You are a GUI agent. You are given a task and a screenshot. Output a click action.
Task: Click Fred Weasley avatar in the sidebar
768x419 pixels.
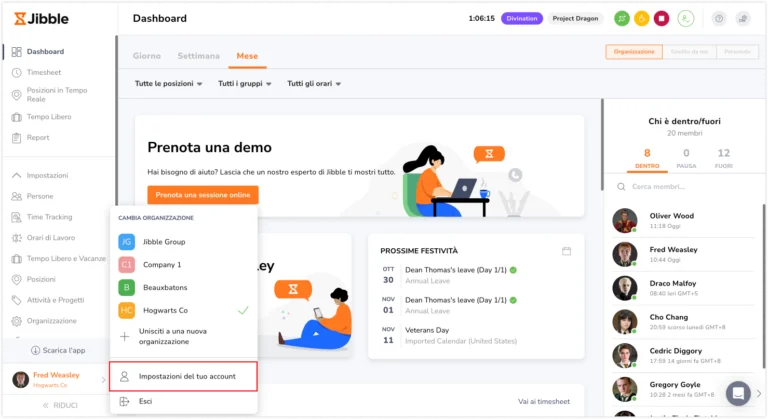click(x=21, y=380)
